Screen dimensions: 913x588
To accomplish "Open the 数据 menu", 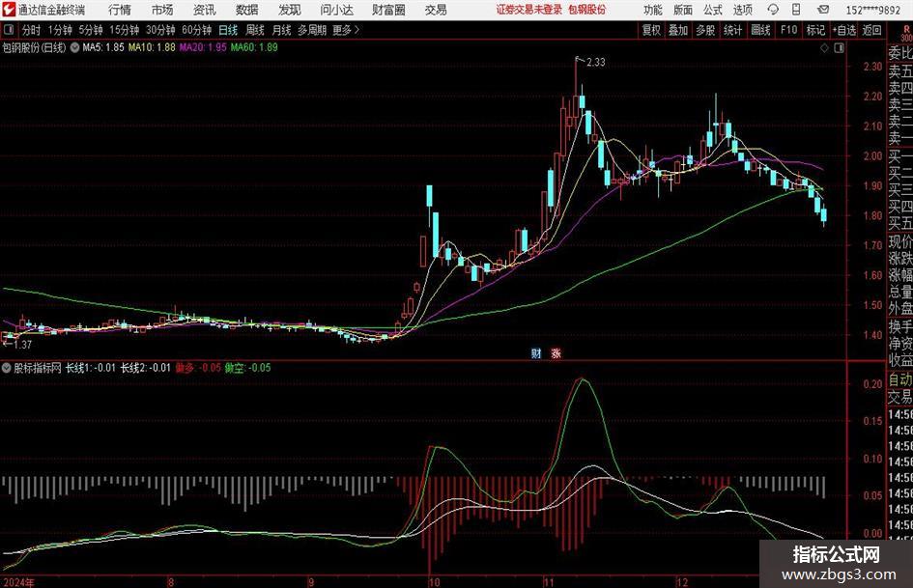I will point(247,10).
